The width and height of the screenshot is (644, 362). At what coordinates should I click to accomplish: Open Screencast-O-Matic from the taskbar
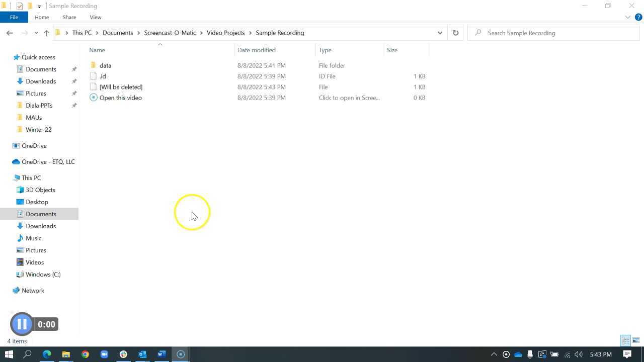180,354
